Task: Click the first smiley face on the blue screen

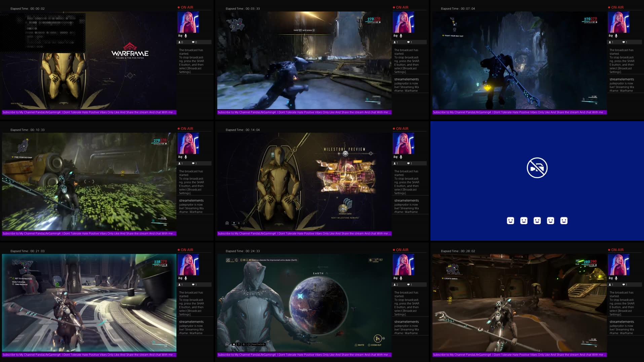Action: pos(510,221)
